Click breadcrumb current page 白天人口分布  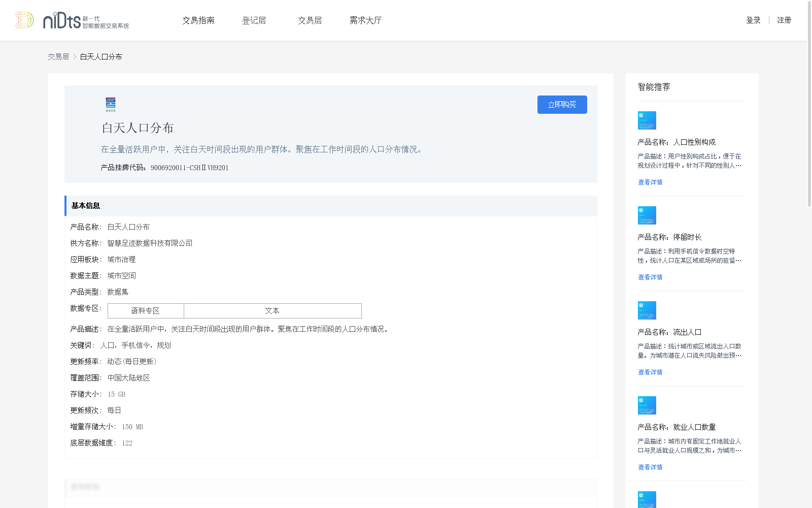(101, 57)
